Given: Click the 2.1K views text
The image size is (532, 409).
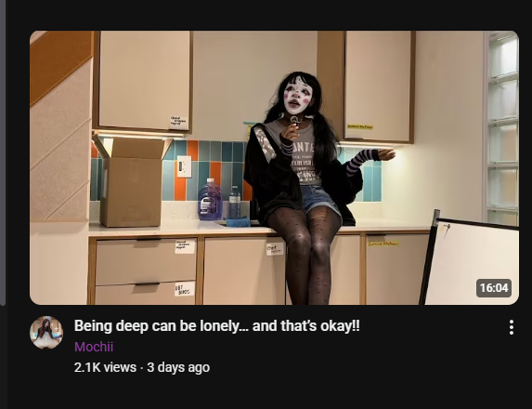Looking at the screenshot, I should coord(105,367).
